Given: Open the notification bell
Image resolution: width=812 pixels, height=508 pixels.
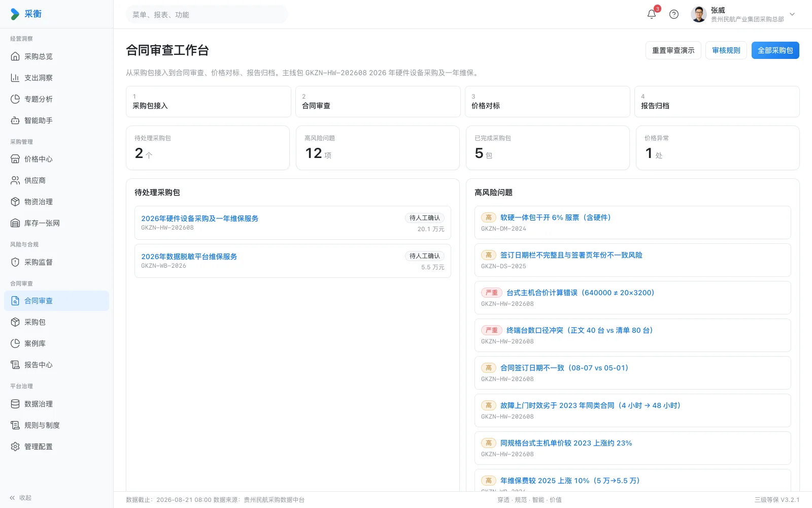Looking at the screenshot, I should [x=652, y=14].
